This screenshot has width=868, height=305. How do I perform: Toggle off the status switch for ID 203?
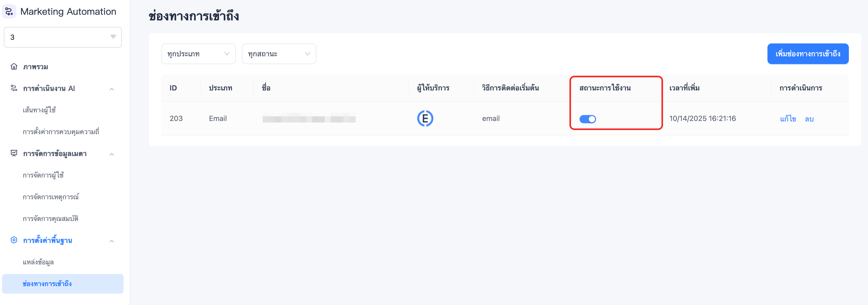587,119
